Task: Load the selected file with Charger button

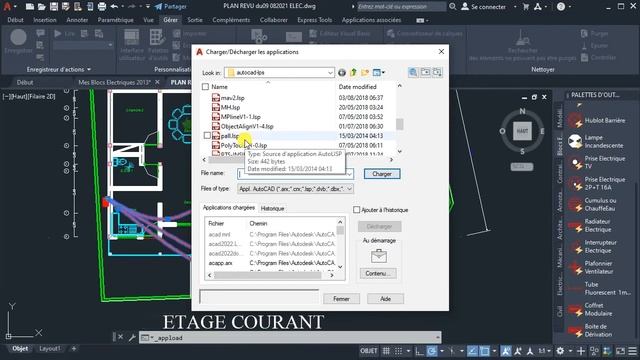Action: 382,174
